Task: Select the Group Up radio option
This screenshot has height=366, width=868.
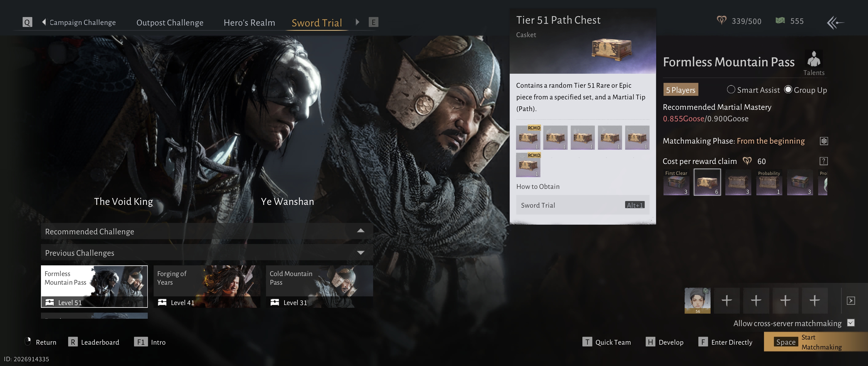Action: pos(788,89)
